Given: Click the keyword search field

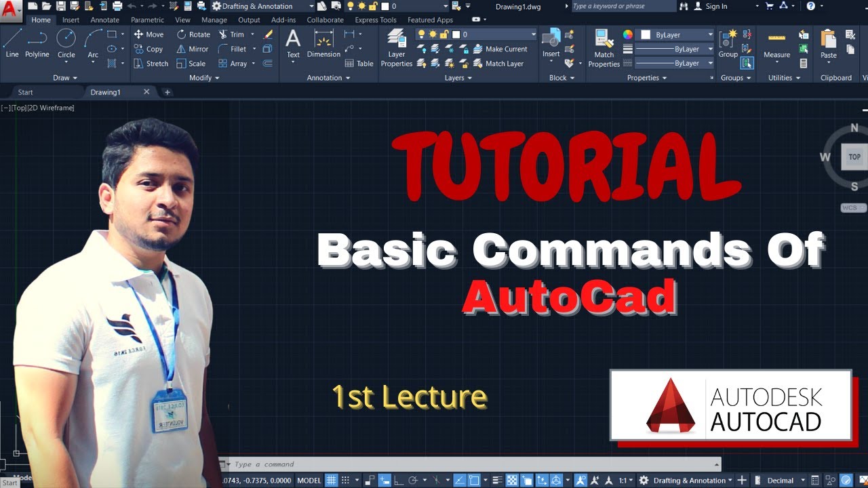Looking at the screenshot, I should [623, 6].
